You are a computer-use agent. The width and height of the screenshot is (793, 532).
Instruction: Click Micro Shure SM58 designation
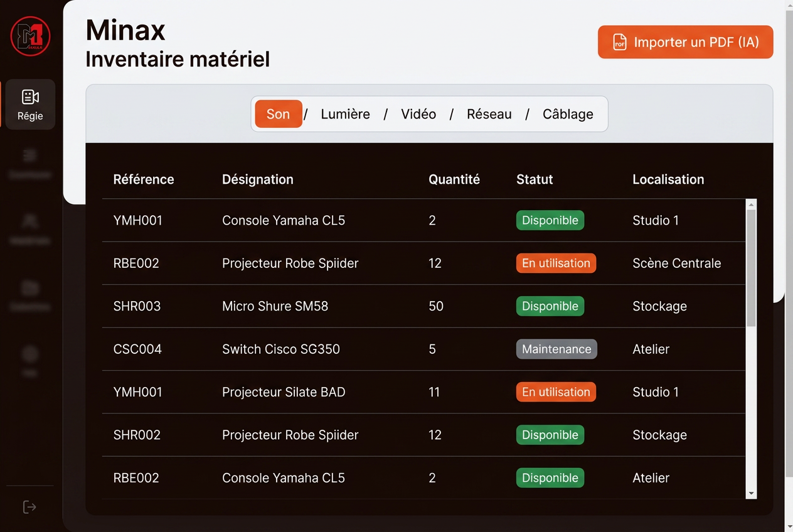275,306
